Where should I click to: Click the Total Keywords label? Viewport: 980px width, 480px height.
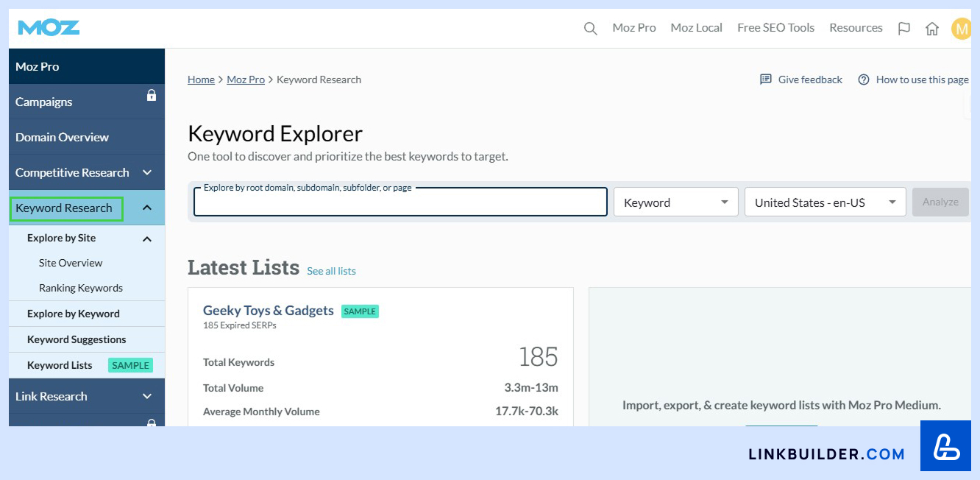pyautogui.click(x=238, y=362)
